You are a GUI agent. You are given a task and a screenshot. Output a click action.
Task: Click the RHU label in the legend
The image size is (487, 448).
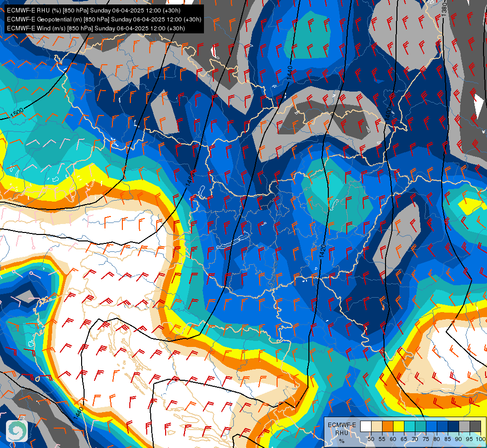[x=342, y=433]
